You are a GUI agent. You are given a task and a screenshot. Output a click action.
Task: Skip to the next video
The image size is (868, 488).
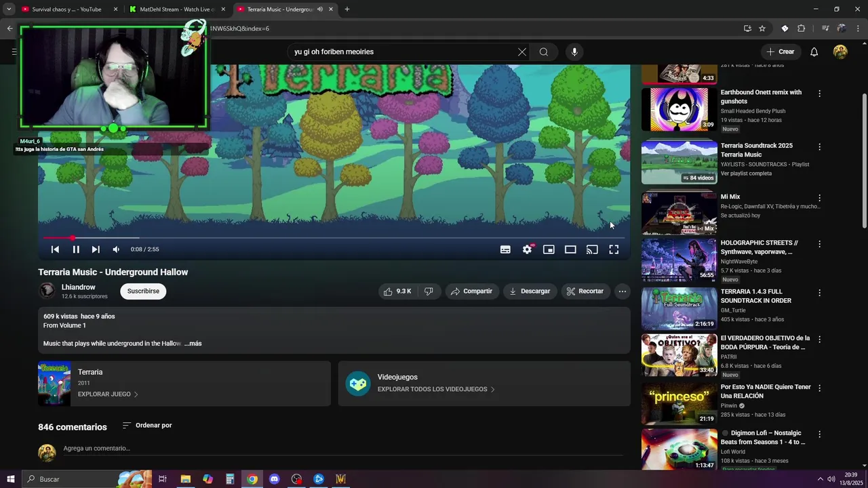tap(96, 249)
